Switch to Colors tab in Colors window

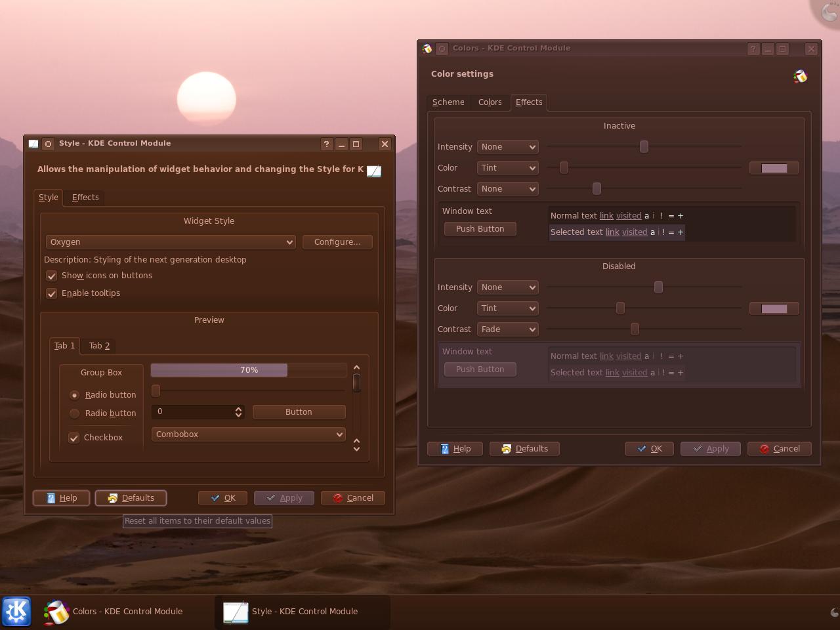pos(490,102)
